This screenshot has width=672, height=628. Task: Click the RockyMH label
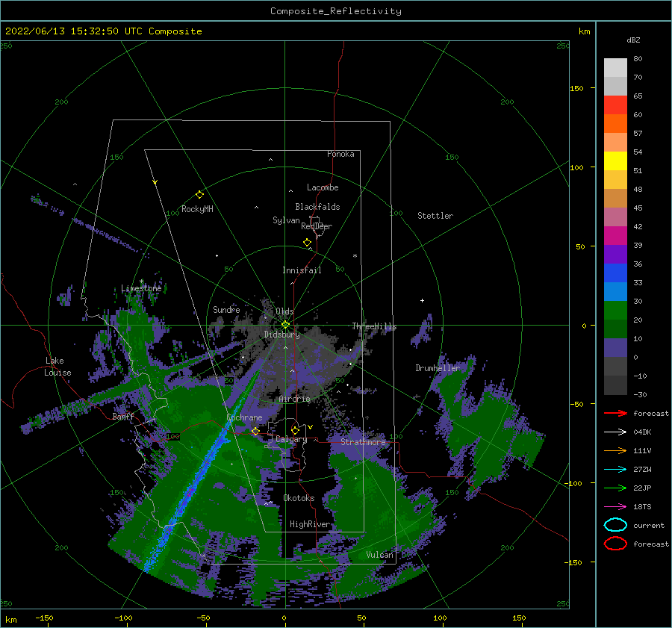(197, 209)
